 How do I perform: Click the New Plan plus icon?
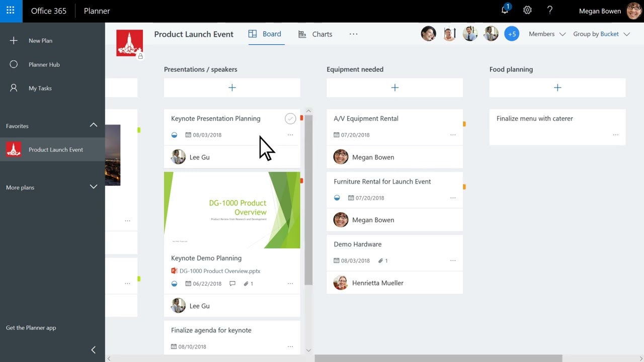14,41
